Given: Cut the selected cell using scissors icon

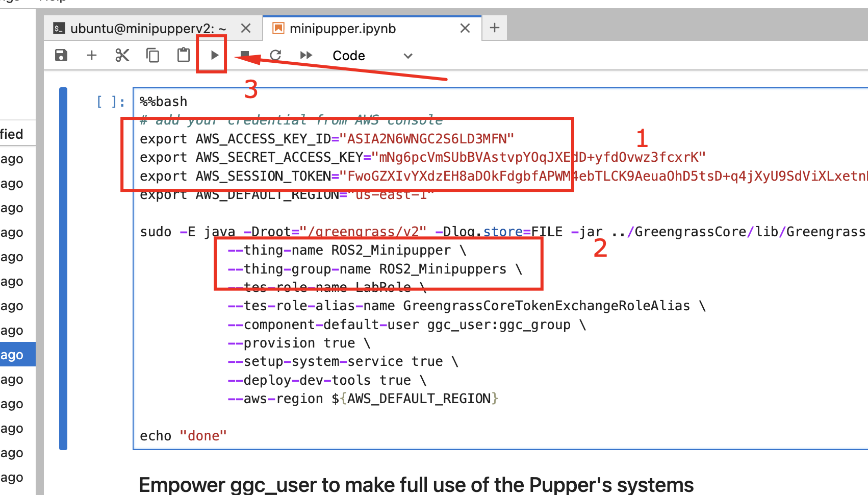Looking at the screenshot, I should point(122,55).
